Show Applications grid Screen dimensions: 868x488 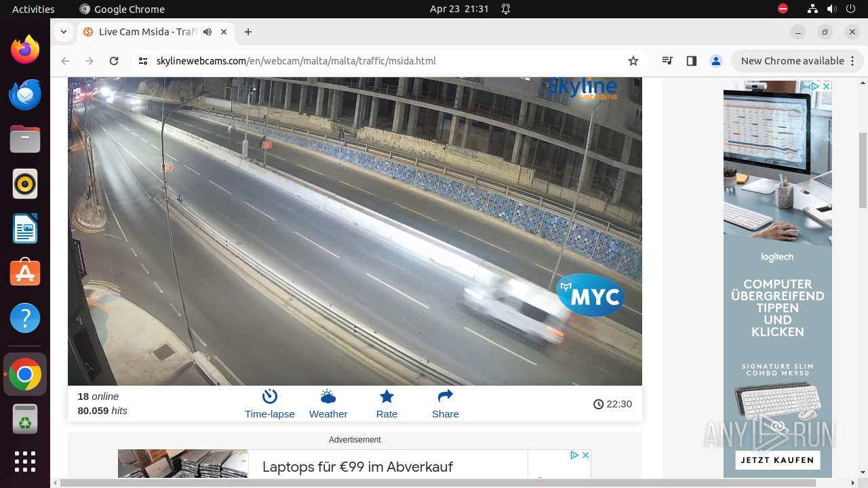25,462
